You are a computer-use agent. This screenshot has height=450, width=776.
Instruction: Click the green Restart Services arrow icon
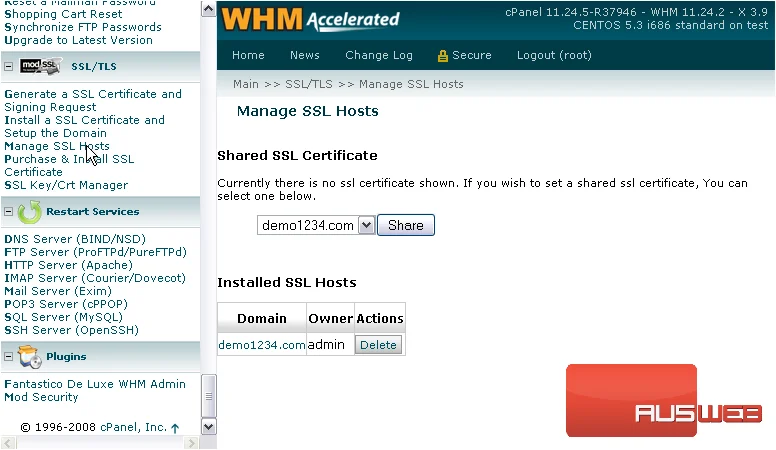(29, 212)
